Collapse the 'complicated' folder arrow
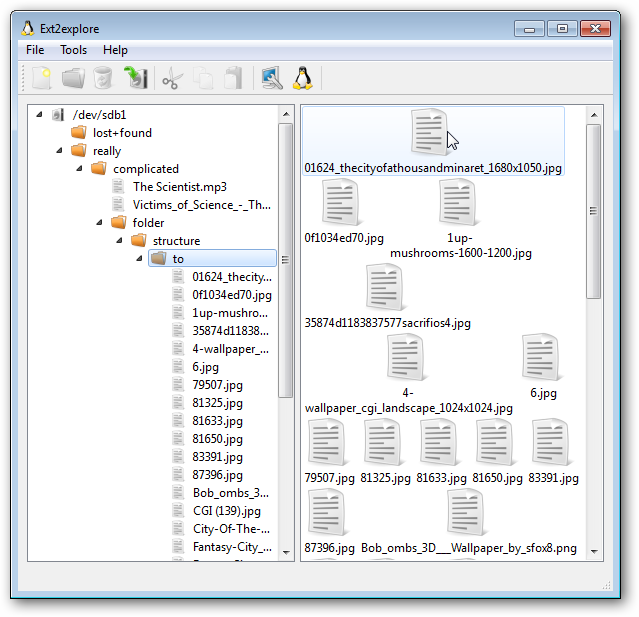The image size is (639, 617). click(79, 169)
